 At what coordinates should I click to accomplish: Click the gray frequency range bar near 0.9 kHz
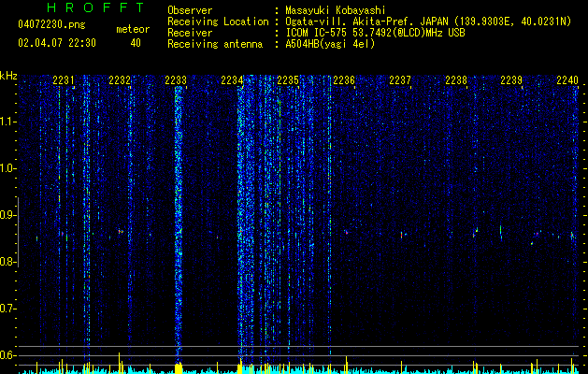(18, 232)
